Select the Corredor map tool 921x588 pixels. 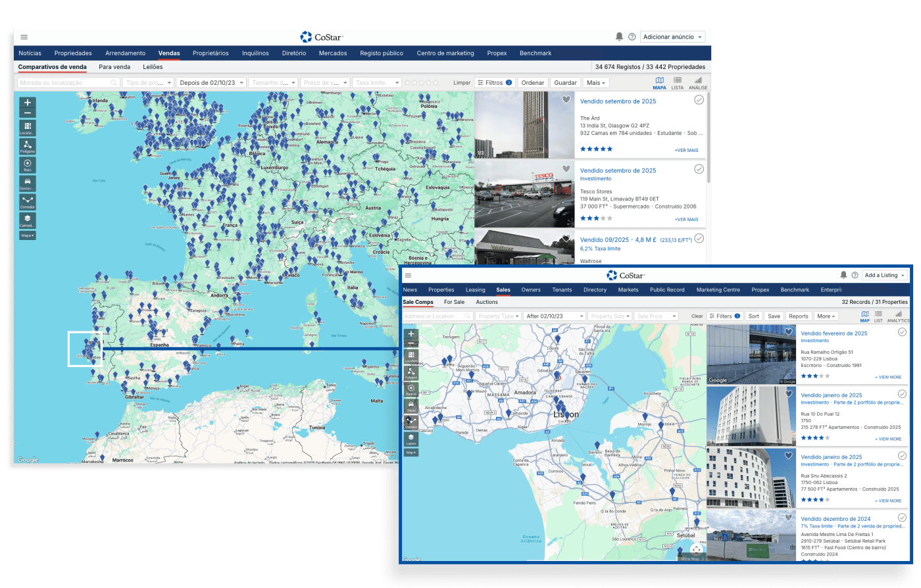click(28, 201)
